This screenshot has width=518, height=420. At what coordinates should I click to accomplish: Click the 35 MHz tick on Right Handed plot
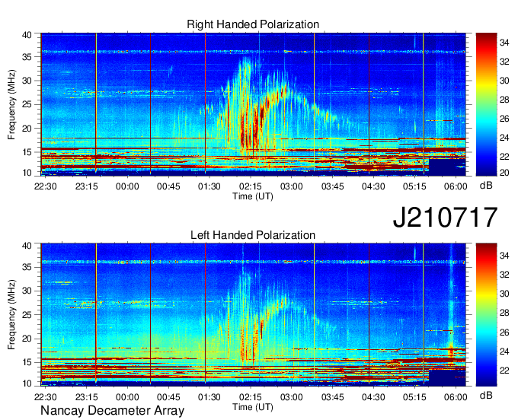coord(27,57)
